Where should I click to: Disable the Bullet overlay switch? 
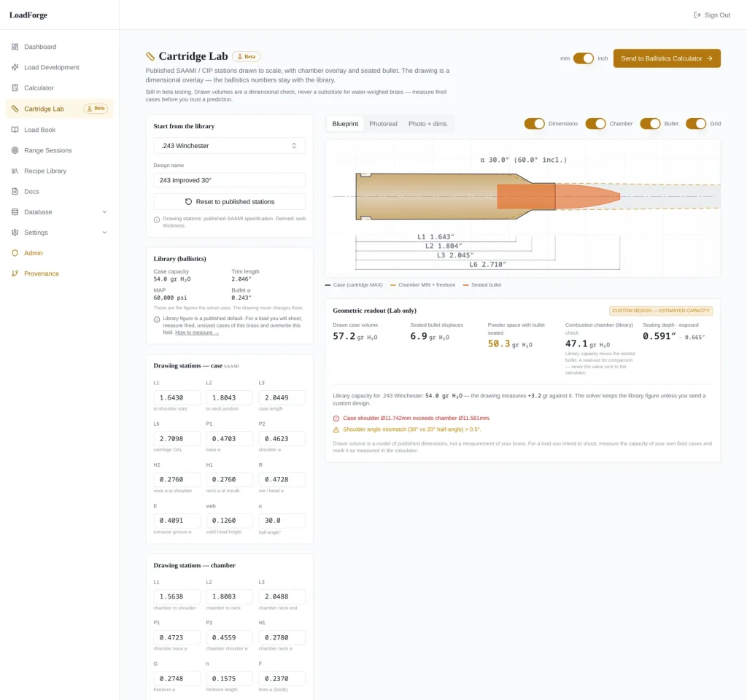click(x=650, y=124)
